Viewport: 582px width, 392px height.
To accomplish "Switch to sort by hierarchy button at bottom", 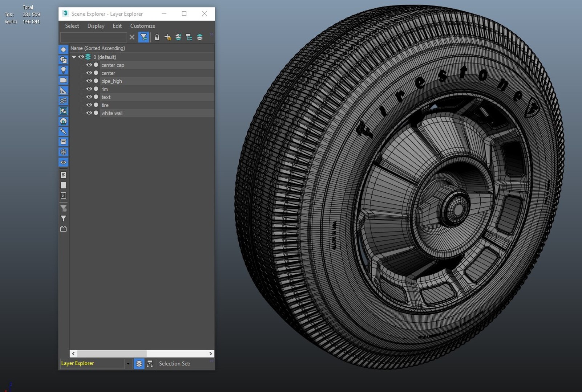I will (x=150, y=364).
